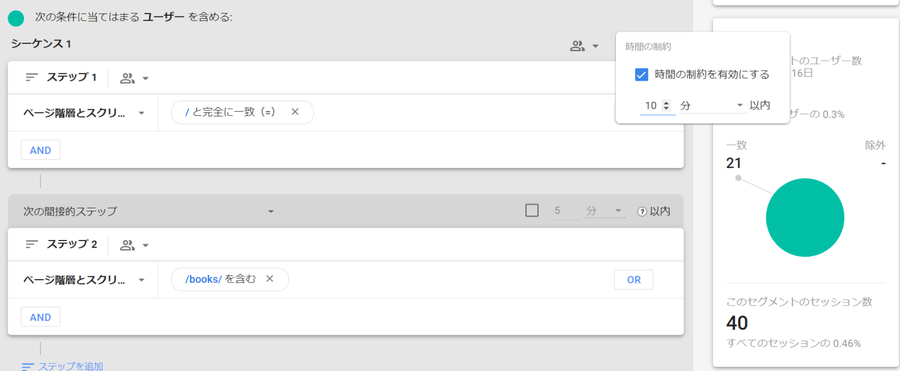Image resolution: width=900 pixels, height=371 pixels.
Task: Open the Step 2 user scope icon
Action: [x=134, y=246]
